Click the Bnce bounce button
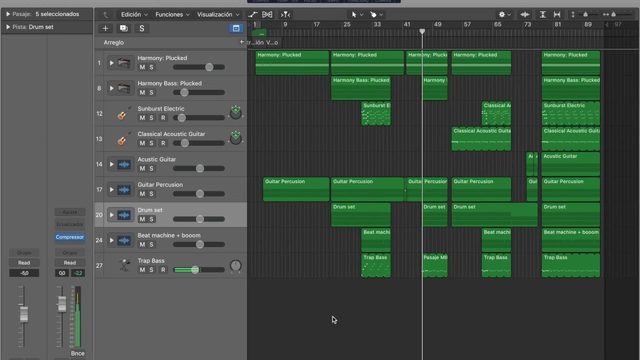640x360 pixels. [78, 353]
